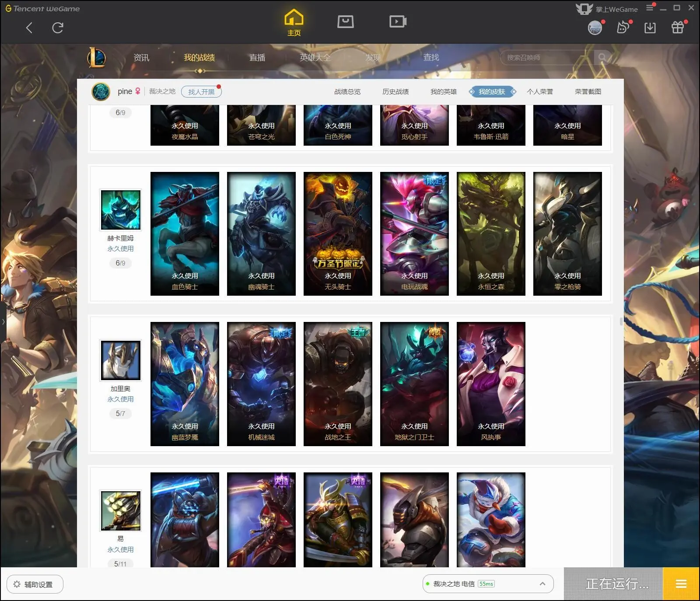The height and width of the screenshot is (601, 700).
Task: Click the back arrow navigation icon
Action: coord(29,28)
